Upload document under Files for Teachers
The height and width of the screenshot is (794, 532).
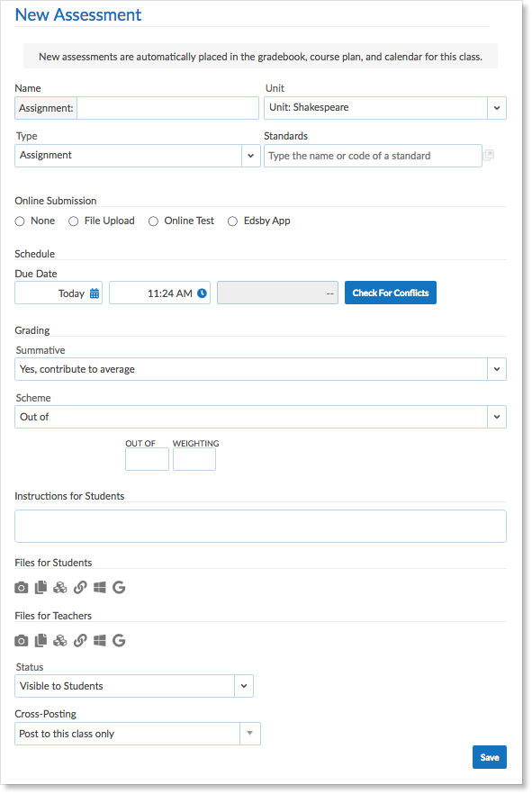tap(41, 641)
